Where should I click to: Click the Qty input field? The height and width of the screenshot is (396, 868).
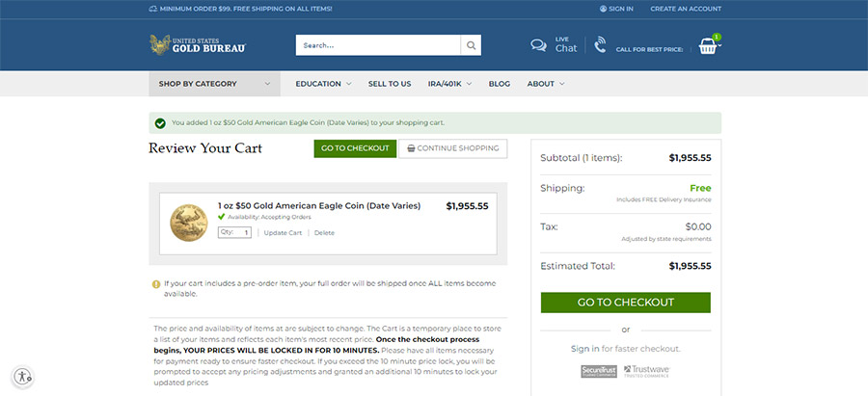coord(234,233)
